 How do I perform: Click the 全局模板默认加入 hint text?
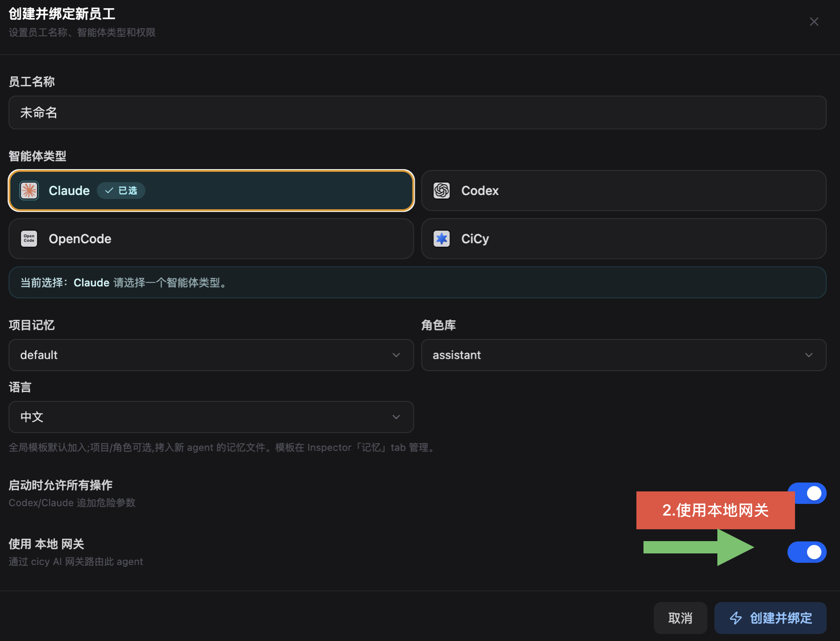tap(222, 447)
